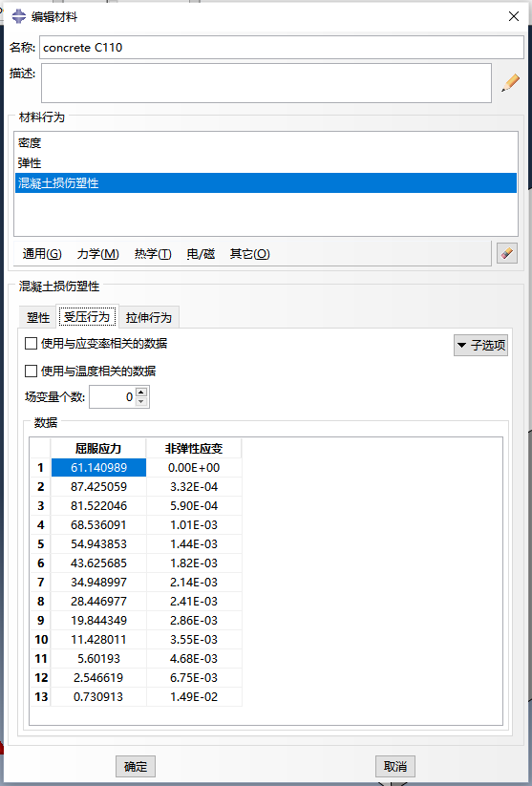Click the 描述 text box
This screenshot has width=532, height=786.
266,83
